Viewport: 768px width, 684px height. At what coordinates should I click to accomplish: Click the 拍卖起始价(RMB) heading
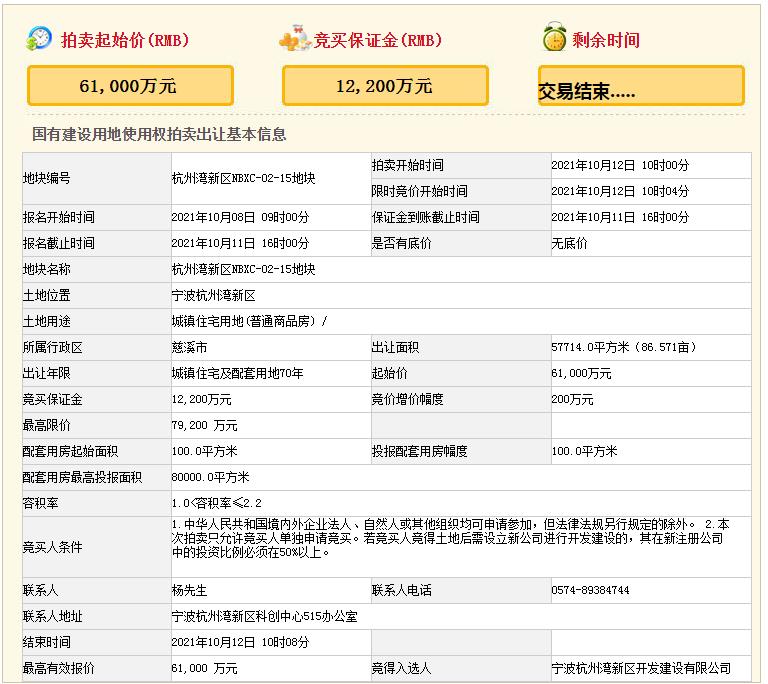125,40
